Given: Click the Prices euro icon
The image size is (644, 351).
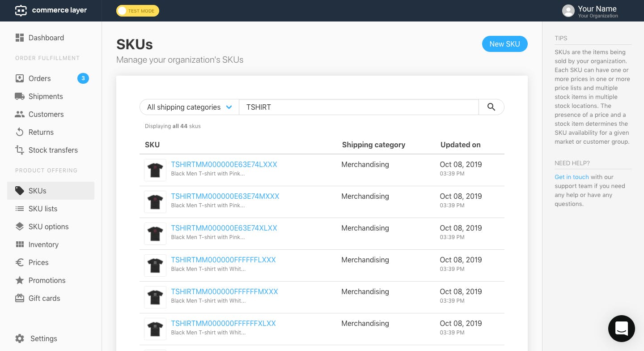Looking at the screenshot, I should click(20, 262).
